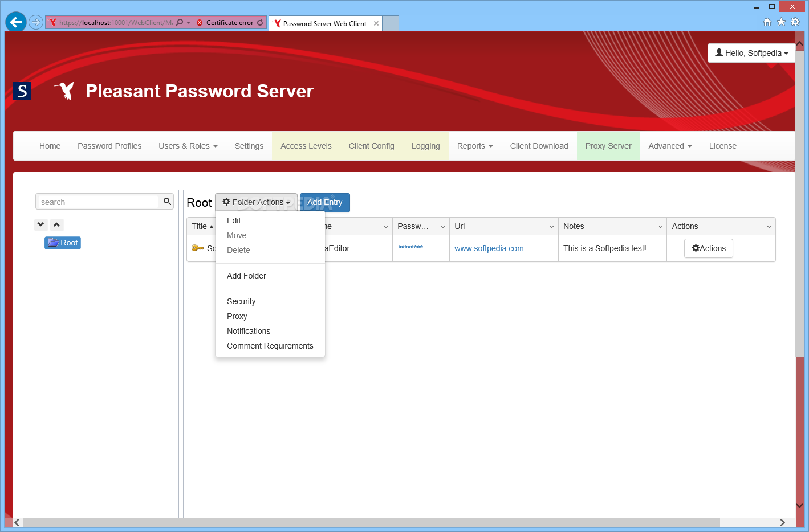Click the browser back arrow button
Viewport: 809px width, 532px height.
[x=16, y=22]
